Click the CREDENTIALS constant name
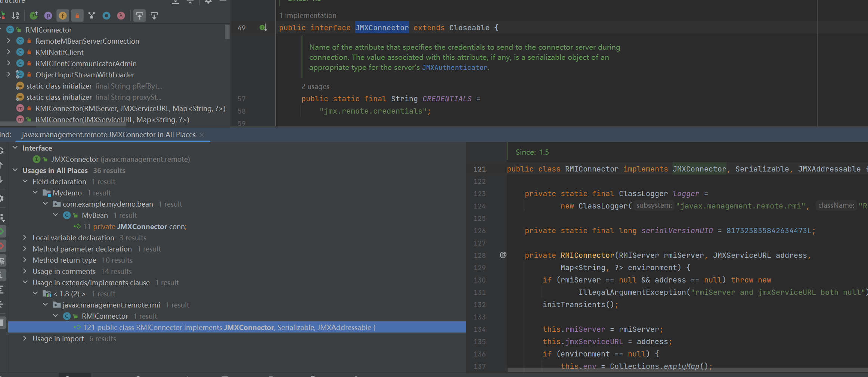 coord(447,99)
